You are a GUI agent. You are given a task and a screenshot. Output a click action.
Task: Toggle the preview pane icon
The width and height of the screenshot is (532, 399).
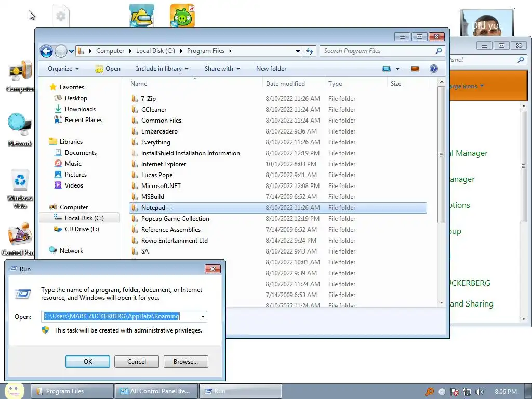[x=415, y=69]
